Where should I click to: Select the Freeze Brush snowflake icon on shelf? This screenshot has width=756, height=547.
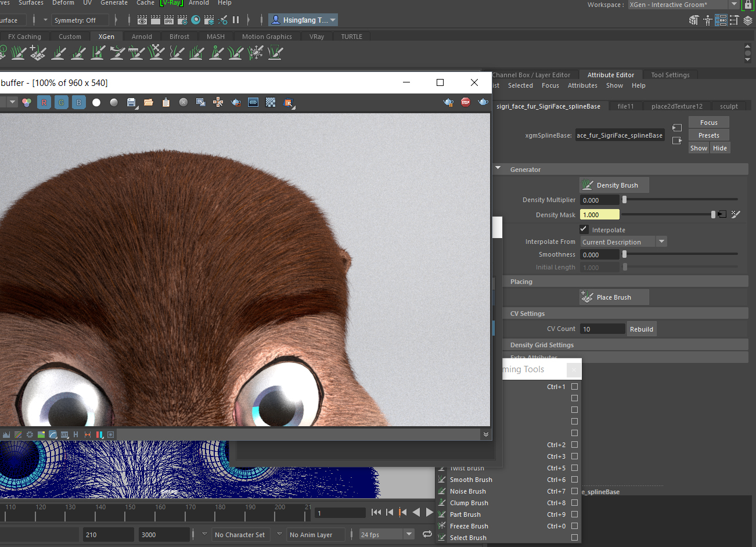tap(255, 53)
